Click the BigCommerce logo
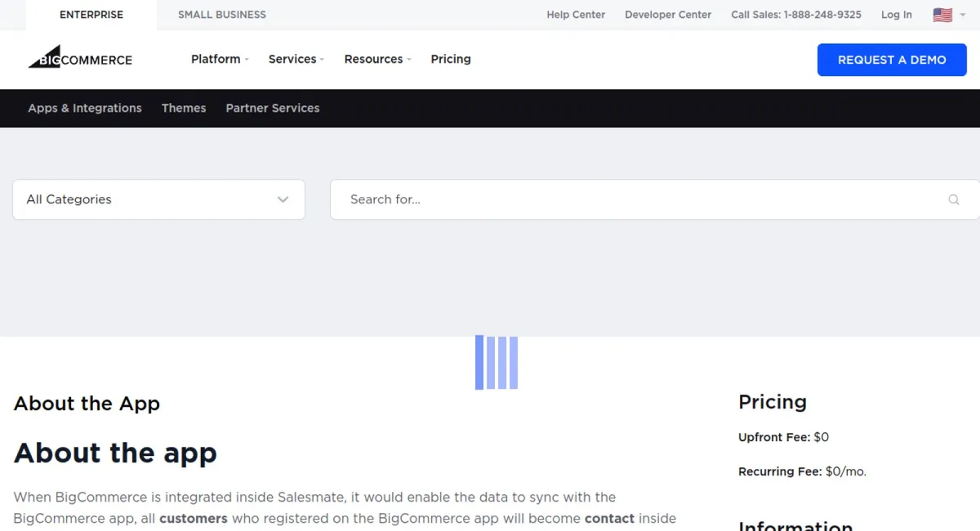Screen dimensions: 980x531 click(80, 57)
